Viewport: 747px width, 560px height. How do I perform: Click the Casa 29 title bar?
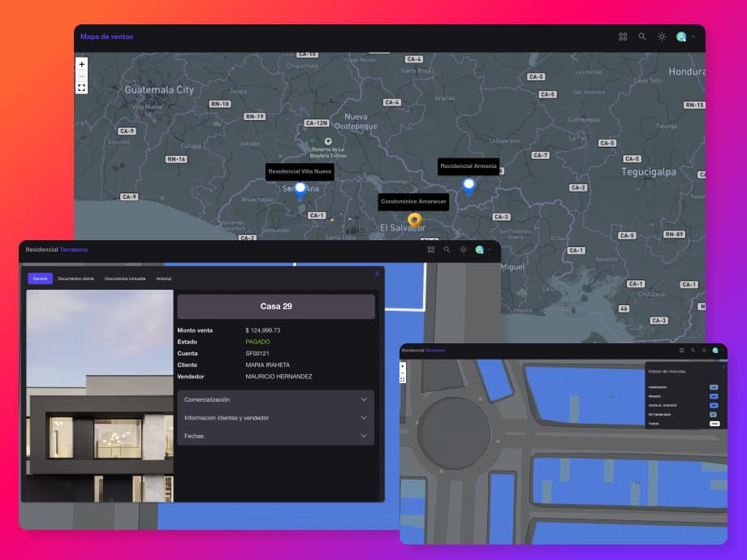(276, 306)
